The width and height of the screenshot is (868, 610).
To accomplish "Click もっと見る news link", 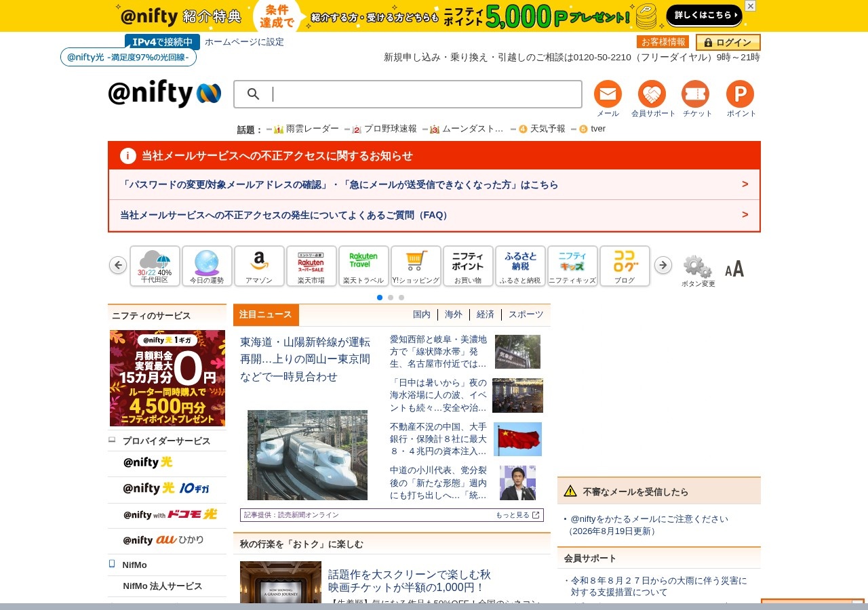I will pyautogui.click(x=517, y=515).
